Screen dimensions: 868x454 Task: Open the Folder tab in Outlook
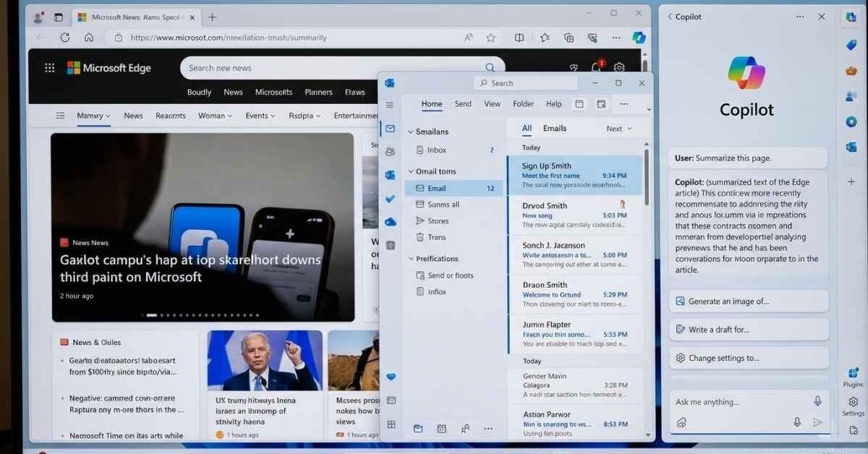(x=523, y=104)
